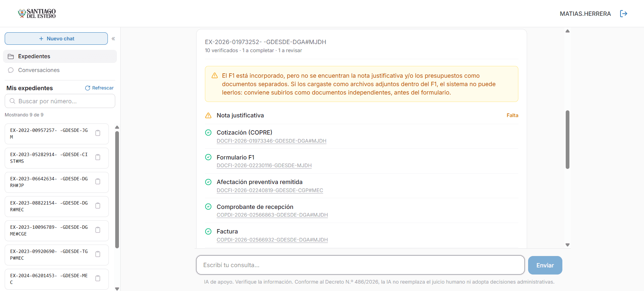Open Factura document COPDI-2026-02566932 link
Screen dimensions: 644x291
click(x=272, y=240)
